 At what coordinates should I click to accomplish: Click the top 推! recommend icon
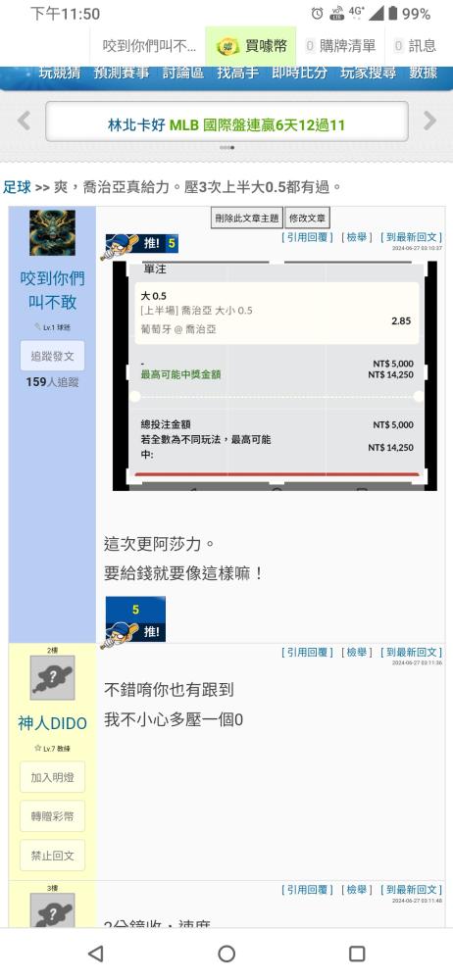[141, 244]
